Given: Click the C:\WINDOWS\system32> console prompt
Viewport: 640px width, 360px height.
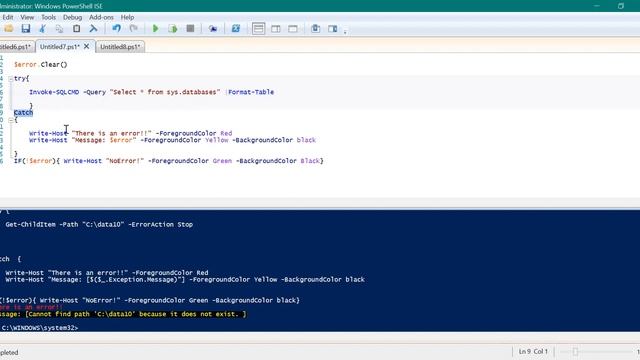Looking at the screenshot, I should click(x=39, y=328).
